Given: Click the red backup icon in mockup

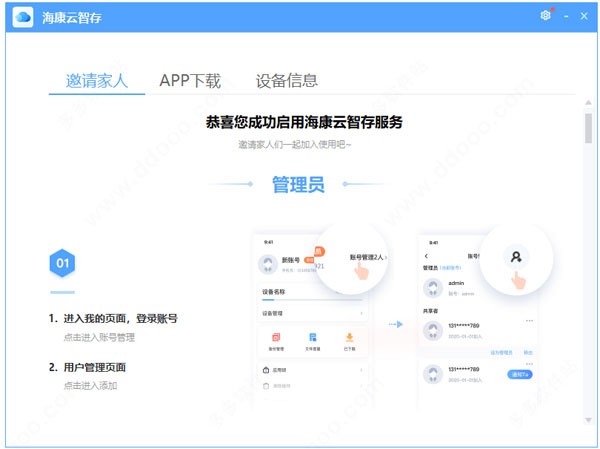Looking at the screenshot, I should click(276, 337).
